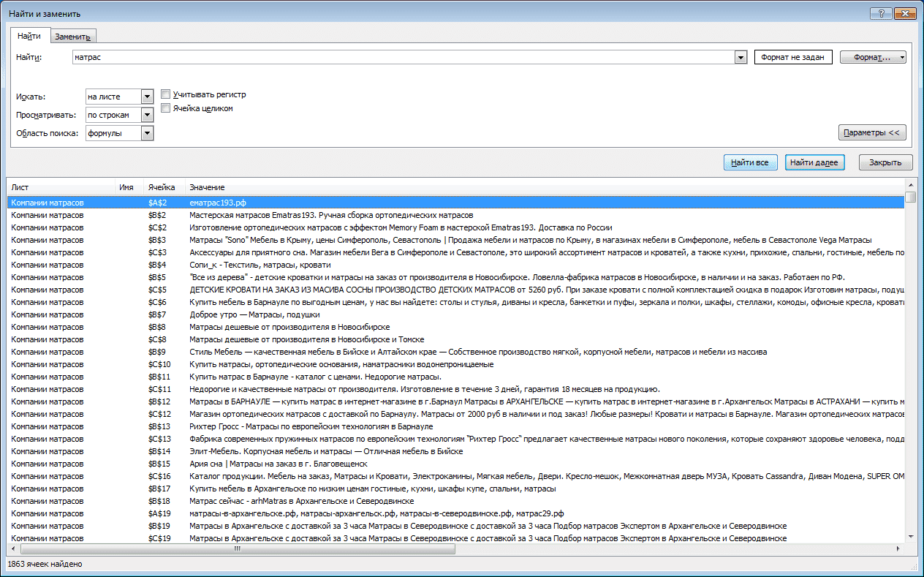Click the help question mark button
This screenshot has width=924, height=577.
coord(881,13)
